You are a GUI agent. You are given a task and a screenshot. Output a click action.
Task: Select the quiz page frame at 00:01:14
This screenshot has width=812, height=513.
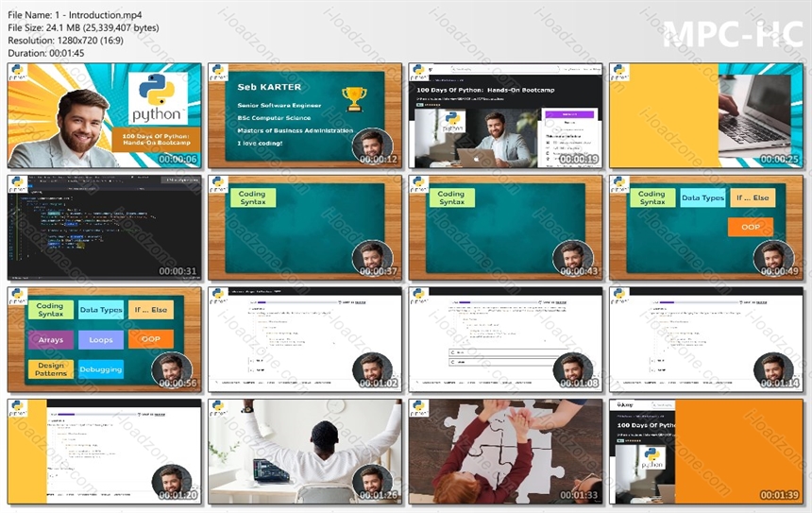(x=706, y=339)
